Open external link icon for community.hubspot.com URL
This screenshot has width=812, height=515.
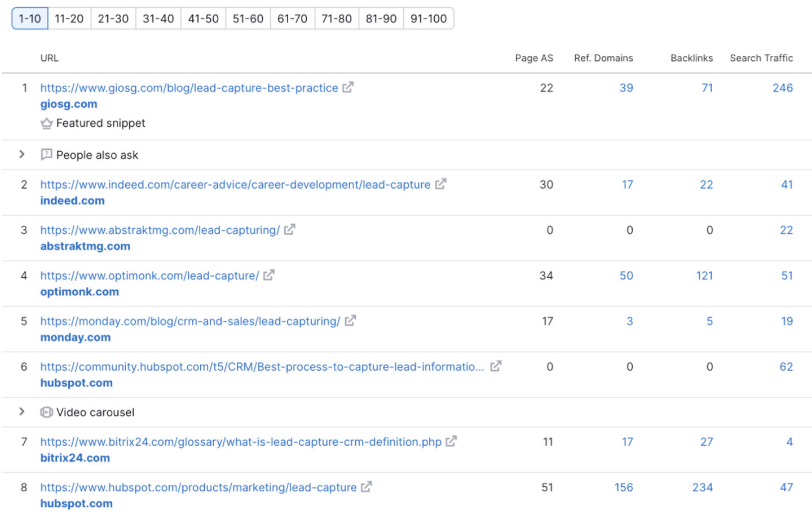tap(496, 366)
